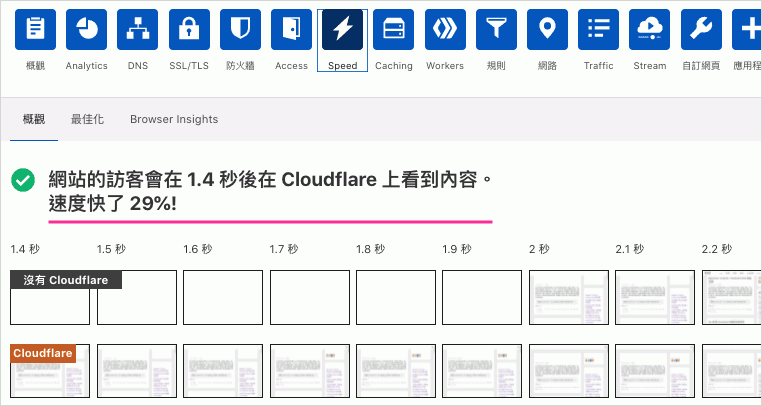762x406 pixels.
Task: Switch to the Browser Insights tab
Action: pos(174,119)
